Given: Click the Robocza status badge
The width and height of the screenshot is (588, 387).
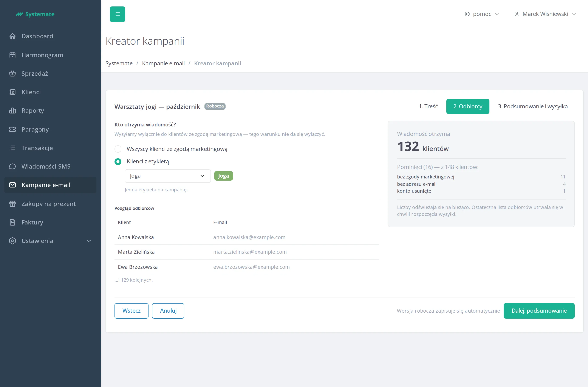Looking at the screenshot, I should (215, 106).
